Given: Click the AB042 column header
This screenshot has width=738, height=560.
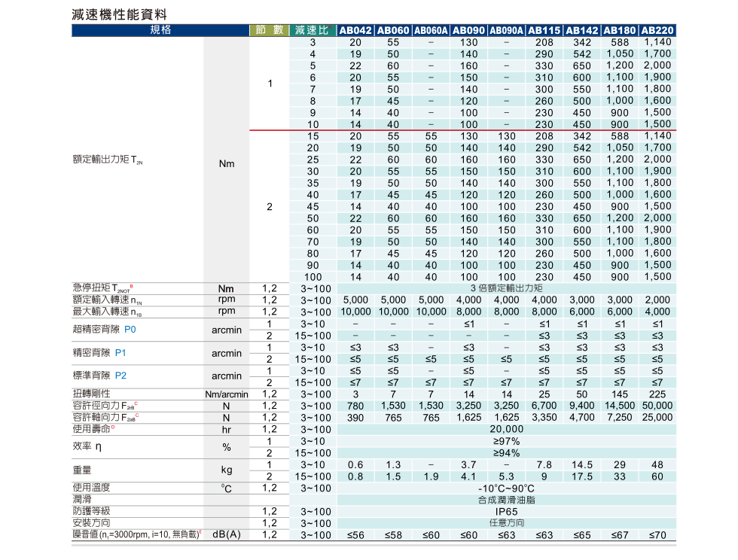Looking at the screenshot, I should tap(355, 31).
